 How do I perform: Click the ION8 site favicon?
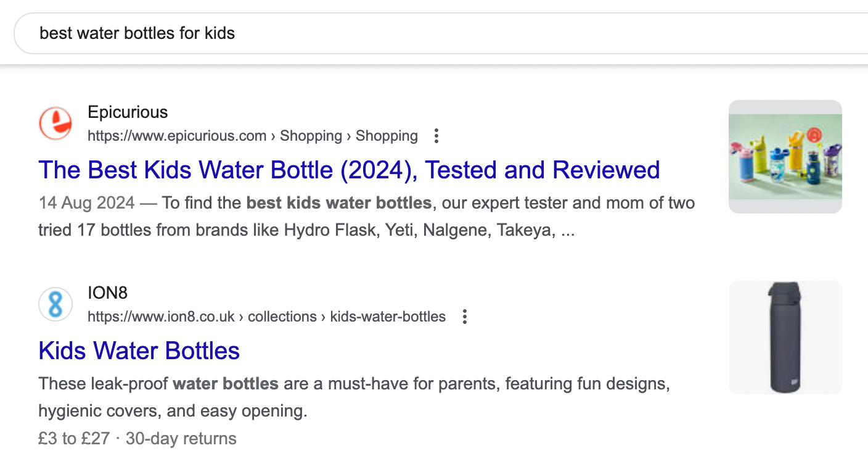tap(55, 304)
